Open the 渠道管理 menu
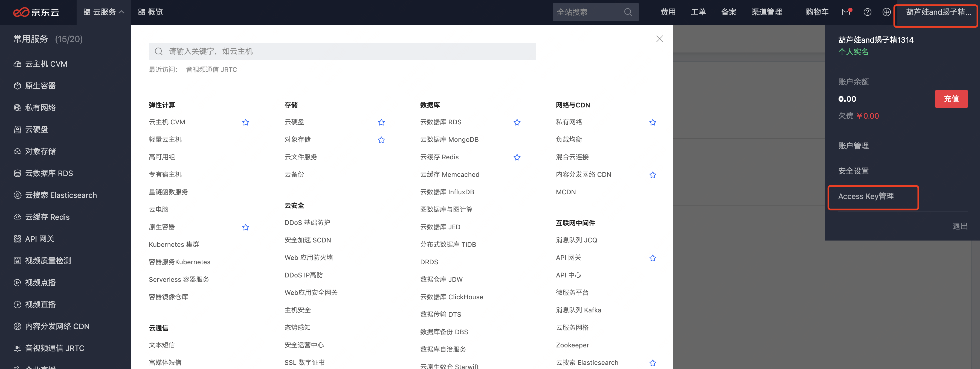 [x=767, y=12]
